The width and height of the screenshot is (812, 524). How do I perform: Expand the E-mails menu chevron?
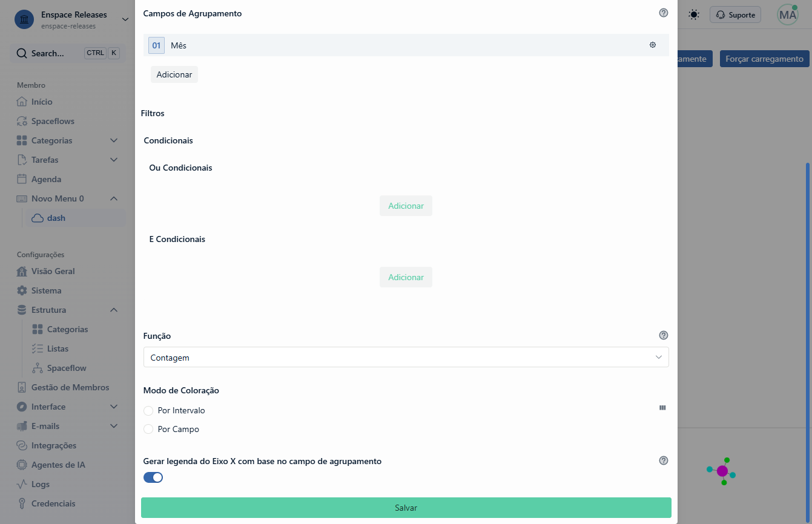point(114,426)
